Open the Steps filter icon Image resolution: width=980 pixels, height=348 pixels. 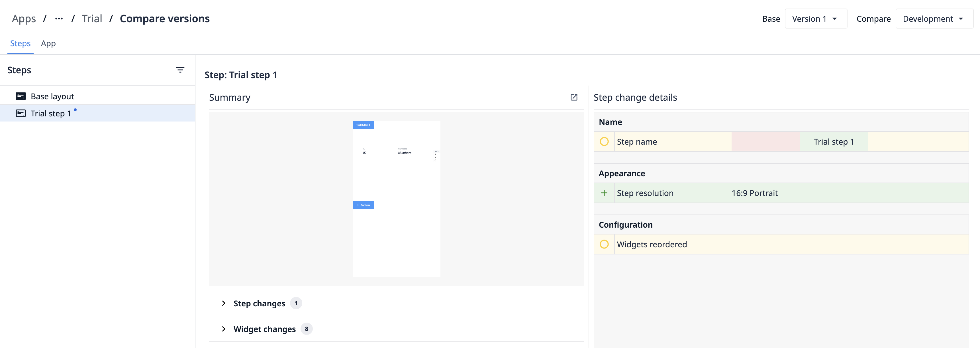coord(180,70)
